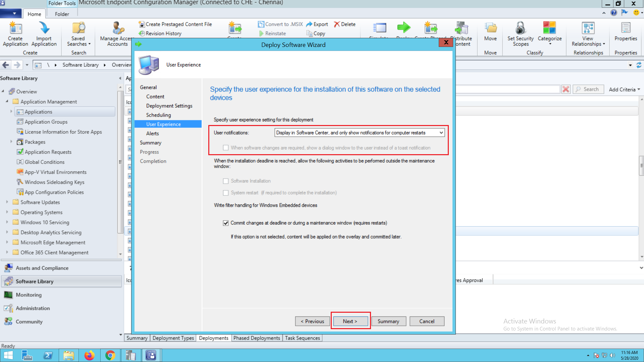Click the View Relationships icon

point(588,28)
